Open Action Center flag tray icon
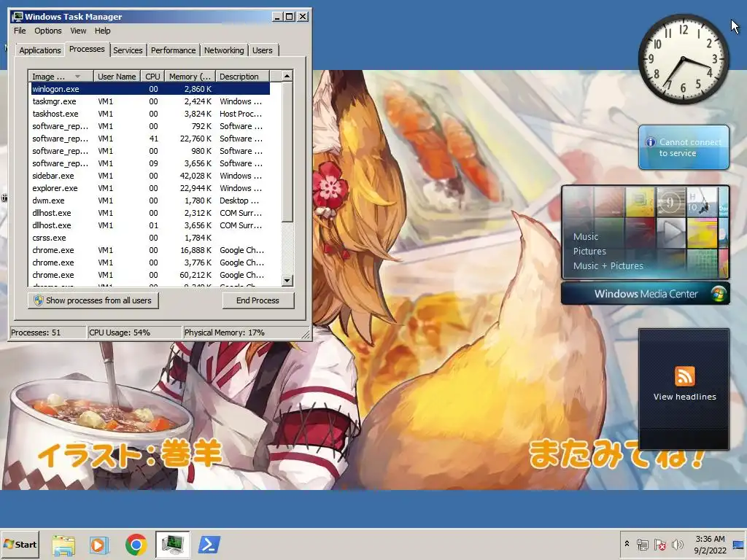 click(659, 544)
